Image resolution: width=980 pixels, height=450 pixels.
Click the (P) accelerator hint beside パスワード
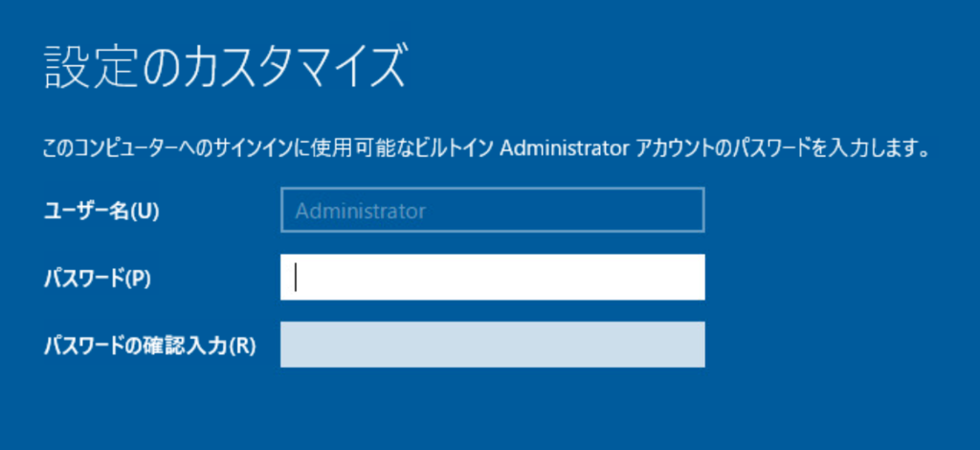(138, 279)
